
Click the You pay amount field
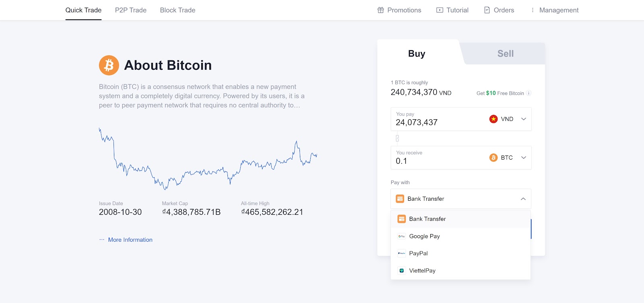click(435, 122)
